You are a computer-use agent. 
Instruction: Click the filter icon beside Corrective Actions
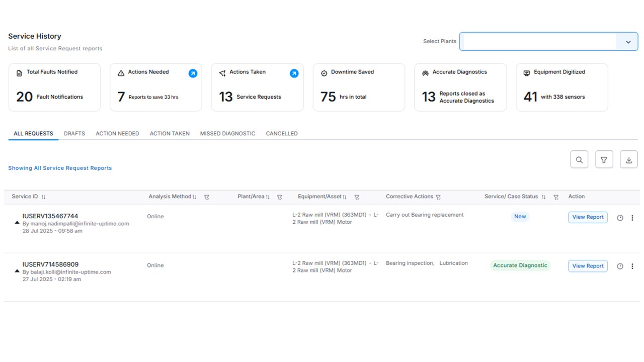[438, 197]
